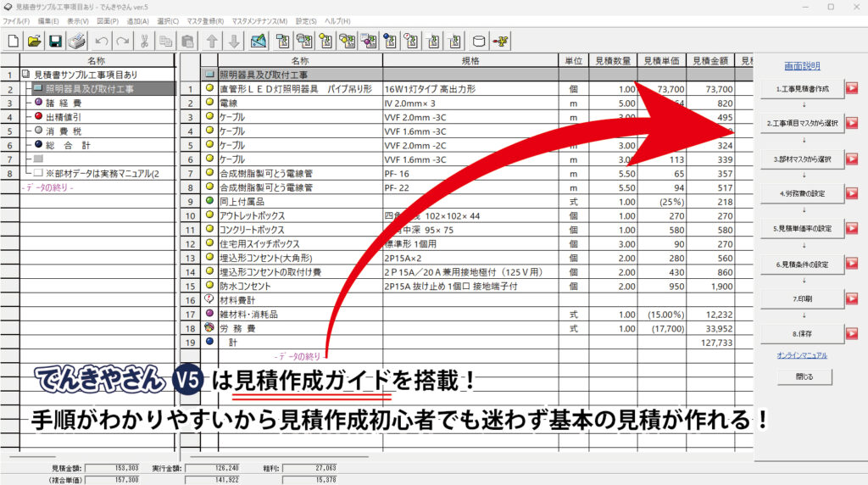Cut selection with scissors icon

click(x=144, y=41)
